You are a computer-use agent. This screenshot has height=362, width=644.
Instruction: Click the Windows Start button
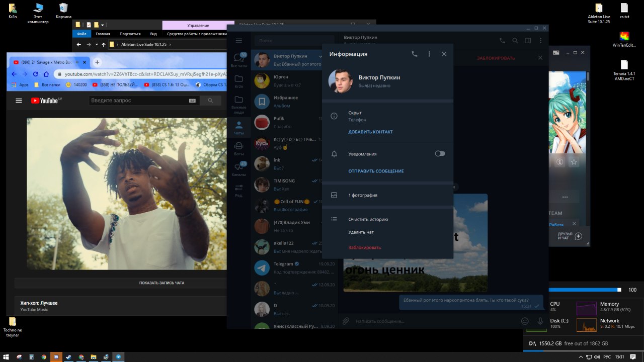pyautogui.click(x=6, y=357)
